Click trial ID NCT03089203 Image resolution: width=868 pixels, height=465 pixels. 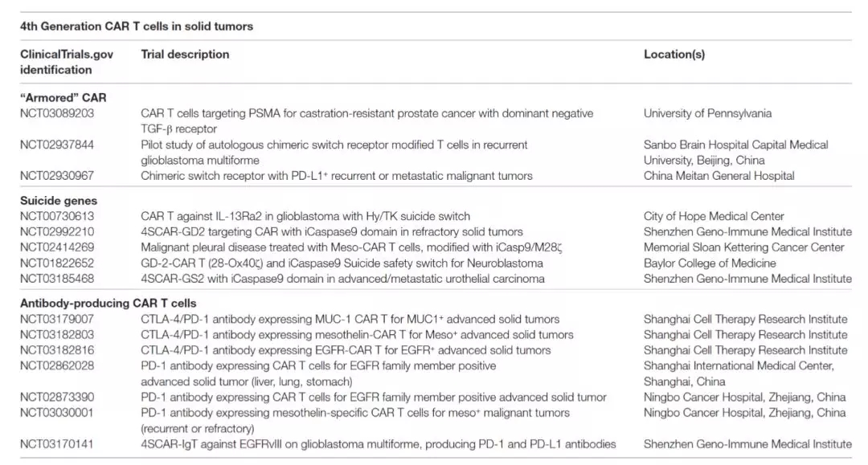(x=57, y=113)
